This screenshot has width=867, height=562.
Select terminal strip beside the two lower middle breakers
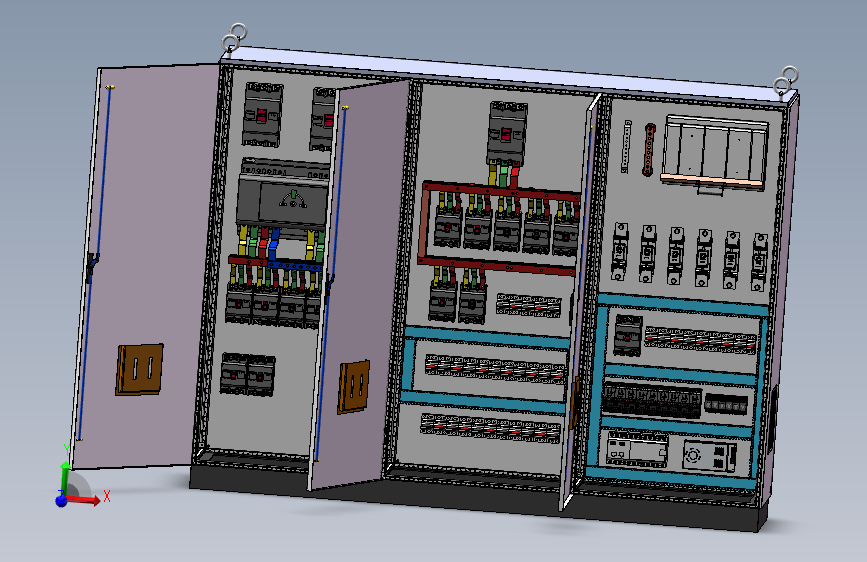click(528, 305)
